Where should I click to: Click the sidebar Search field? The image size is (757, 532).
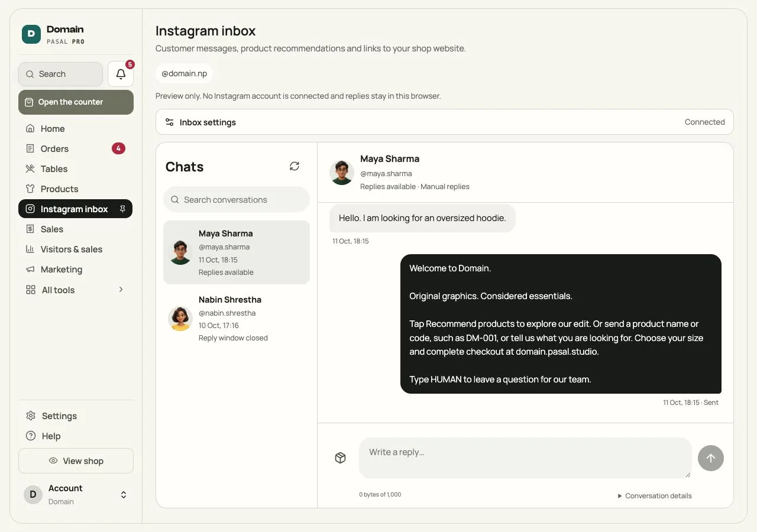(x=60, y=74)
